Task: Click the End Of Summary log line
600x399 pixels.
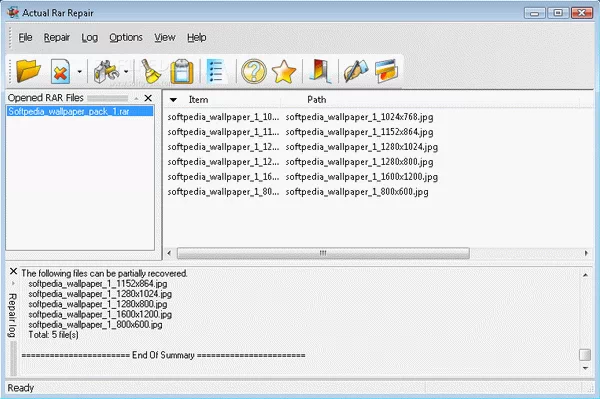Action: point(163,355)
